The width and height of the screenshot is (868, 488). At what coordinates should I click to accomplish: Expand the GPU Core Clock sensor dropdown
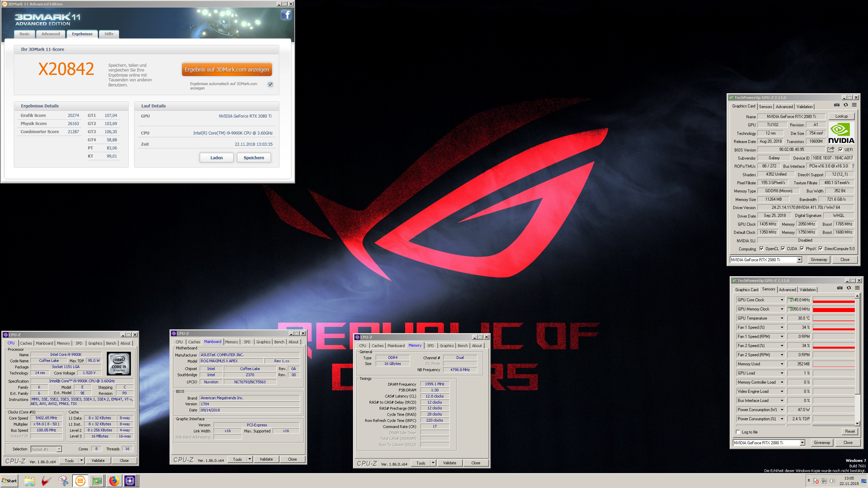tap(782, 300)
